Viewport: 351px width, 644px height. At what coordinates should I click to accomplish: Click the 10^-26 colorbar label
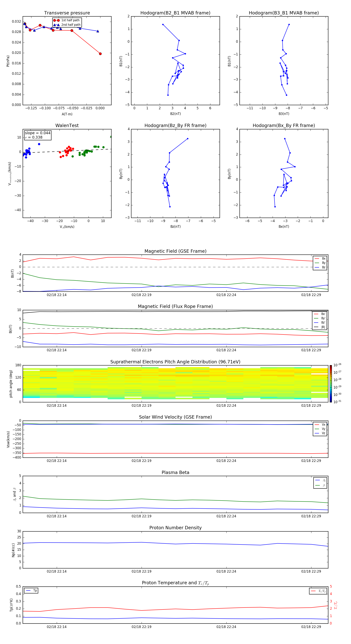tap(337, 365)
